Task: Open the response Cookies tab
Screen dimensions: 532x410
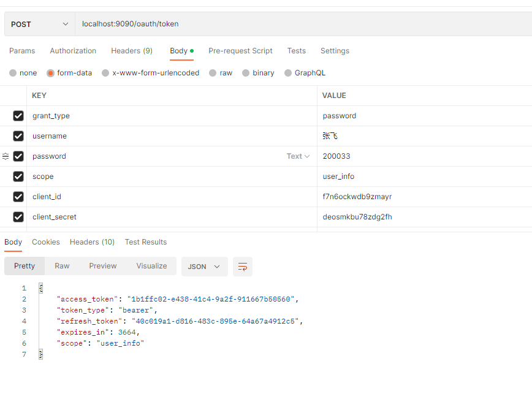Action: tap(46, 242)
